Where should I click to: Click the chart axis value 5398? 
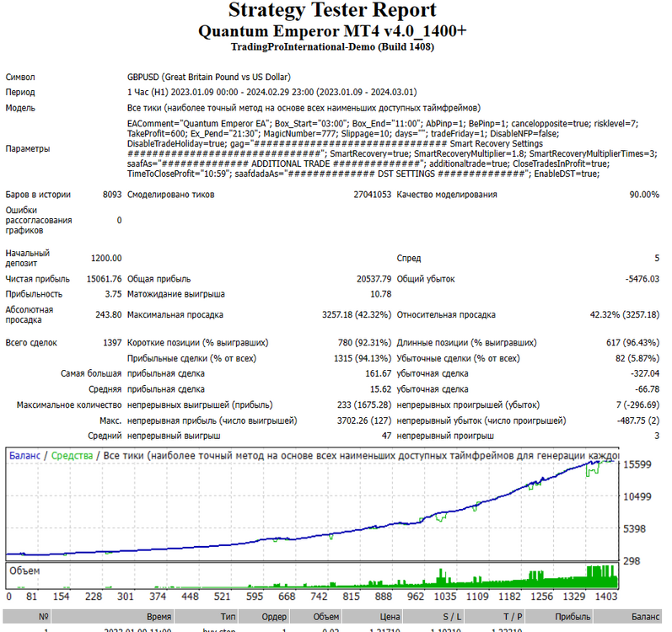(634, 529)
